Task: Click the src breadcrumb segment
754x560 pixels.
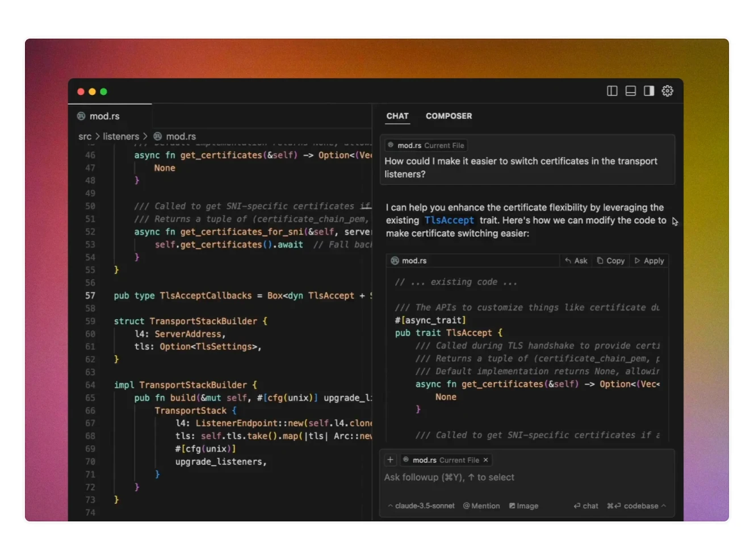Action: pos(85,136)
